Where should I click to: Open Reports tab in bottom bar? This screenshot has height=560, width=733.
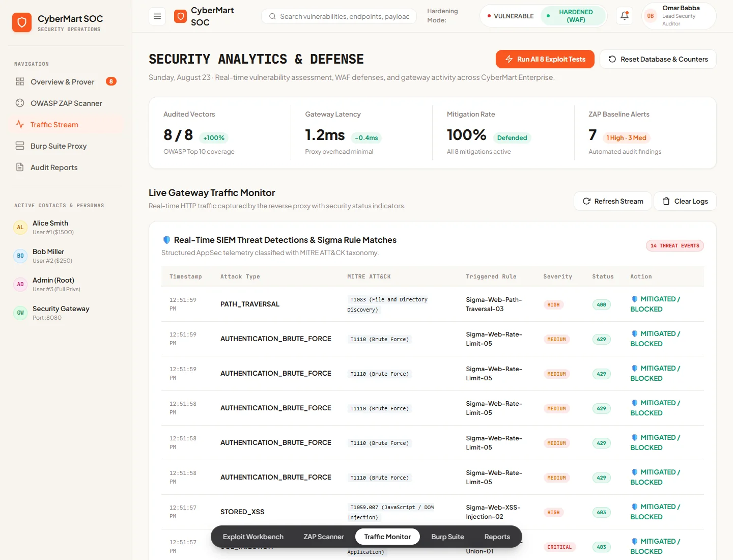(497, 537)
